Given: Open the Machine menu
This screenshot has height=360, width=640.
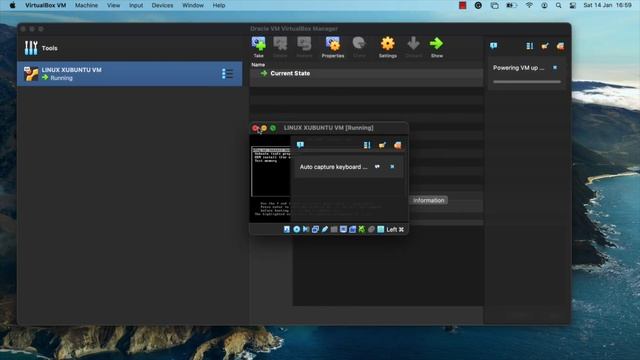Looking at the screenshot, I should click(x=86, y=5).
